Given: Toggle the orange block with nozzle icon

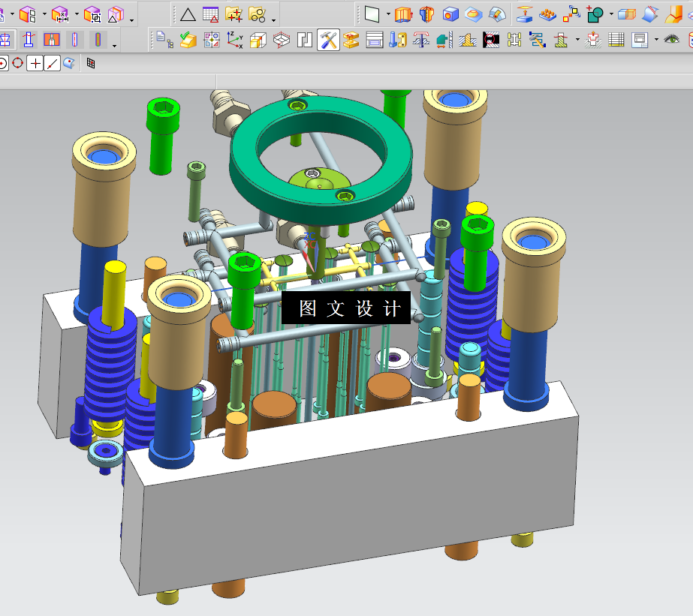Looking at the screenshot, I should pyautogui.click(x=52, y=40).
